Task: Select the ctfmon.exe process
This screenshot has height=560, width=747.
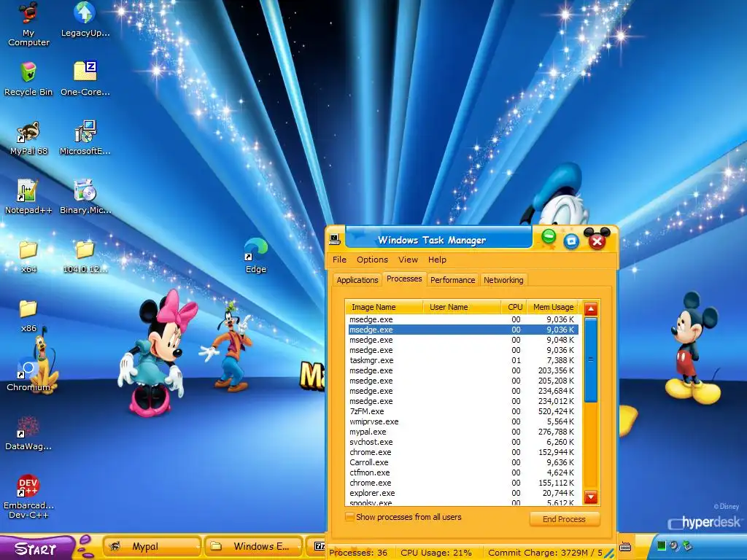Action: tap(462, 472)
